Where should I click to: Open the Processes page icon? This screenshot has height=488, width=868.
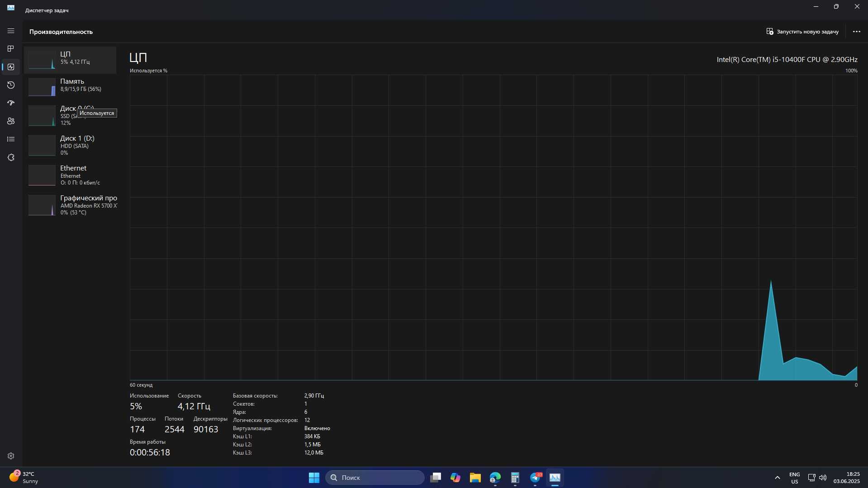[x=11, y=48]
